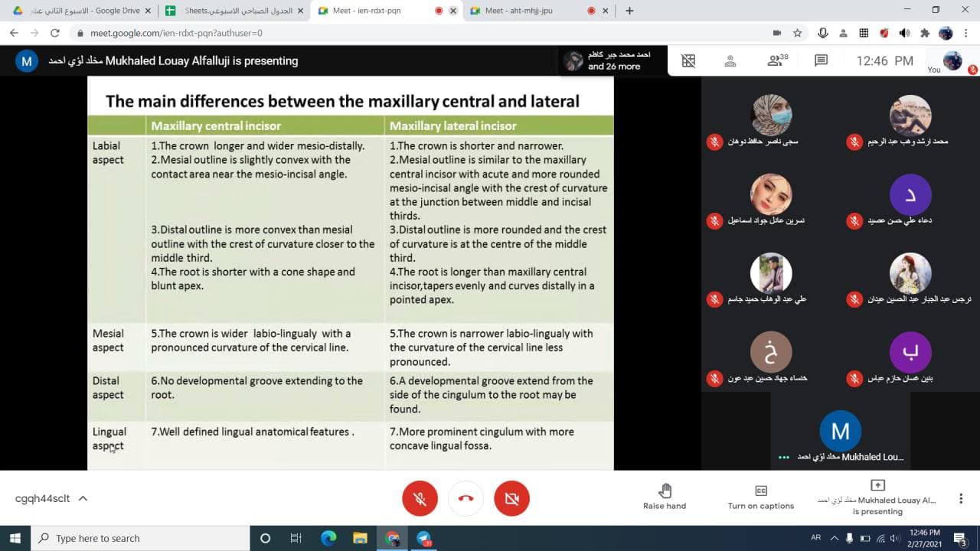
Task: Expand meeting details next to cgqh44sclt
Action: [x=83, y=498]
